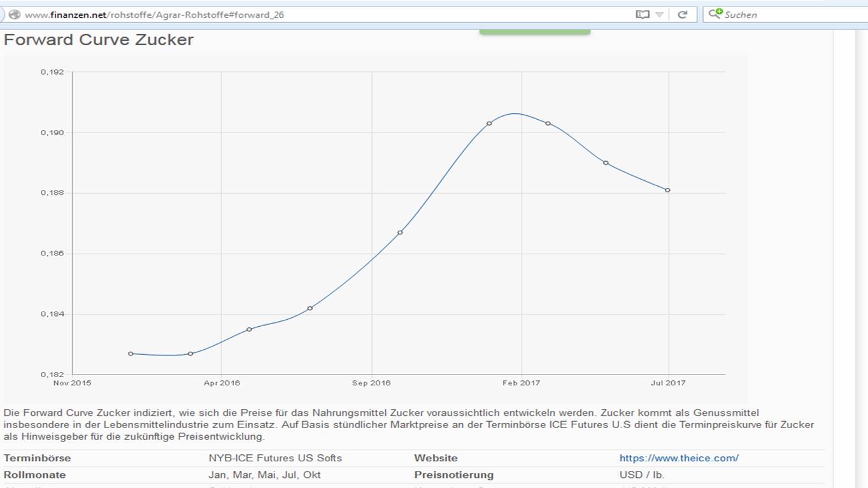Click the "Preisnotierung" table label
Screen dimensions: 868x488
453,475
